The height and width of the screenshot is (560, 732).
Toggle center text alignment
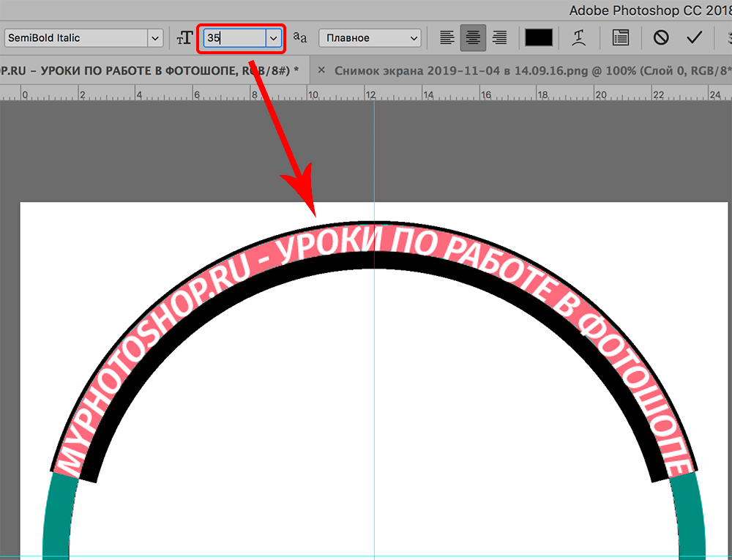coord(473,38)
